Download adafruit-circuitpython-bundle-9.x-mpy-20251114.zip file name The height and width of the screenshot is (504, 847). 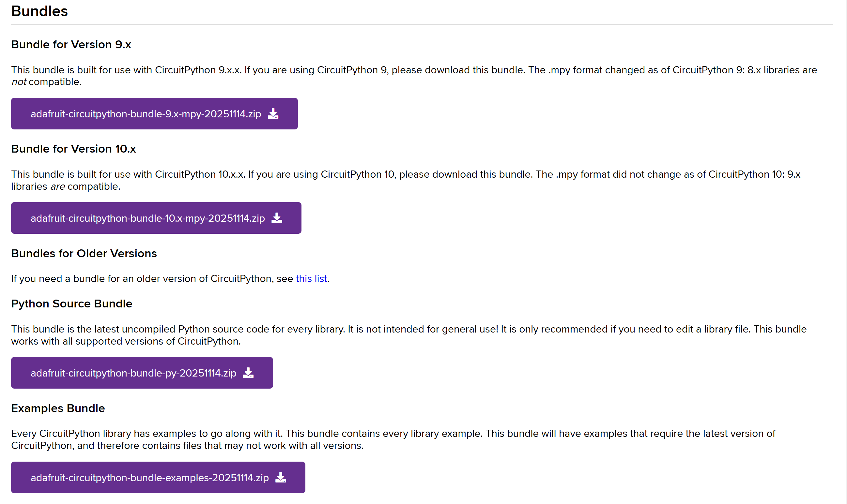click(146, 114)
